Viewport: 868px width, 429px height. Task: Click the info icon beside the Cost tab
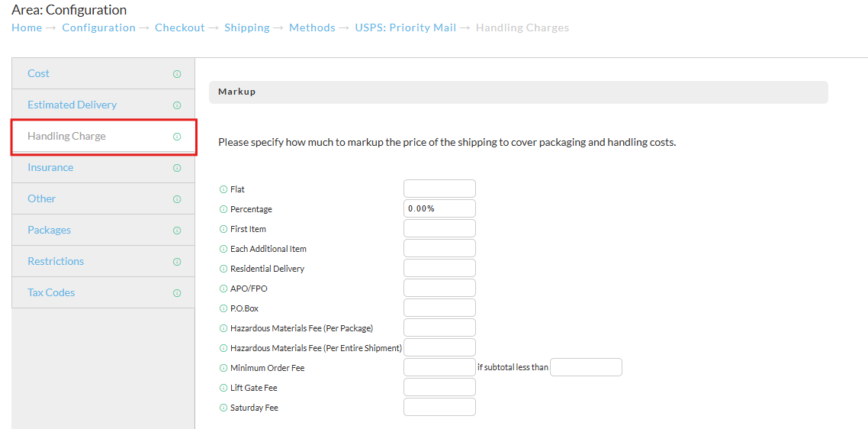coord(177,74)
